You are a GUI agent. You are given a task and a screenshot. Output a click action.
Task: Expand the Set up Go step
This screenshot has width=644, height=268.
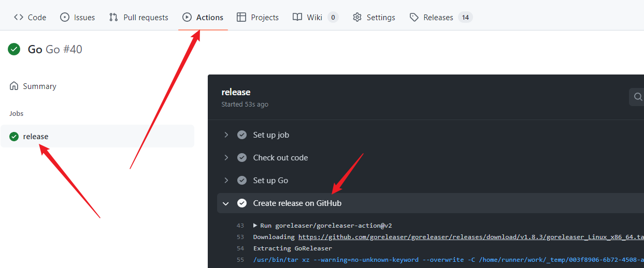point(226,181)
